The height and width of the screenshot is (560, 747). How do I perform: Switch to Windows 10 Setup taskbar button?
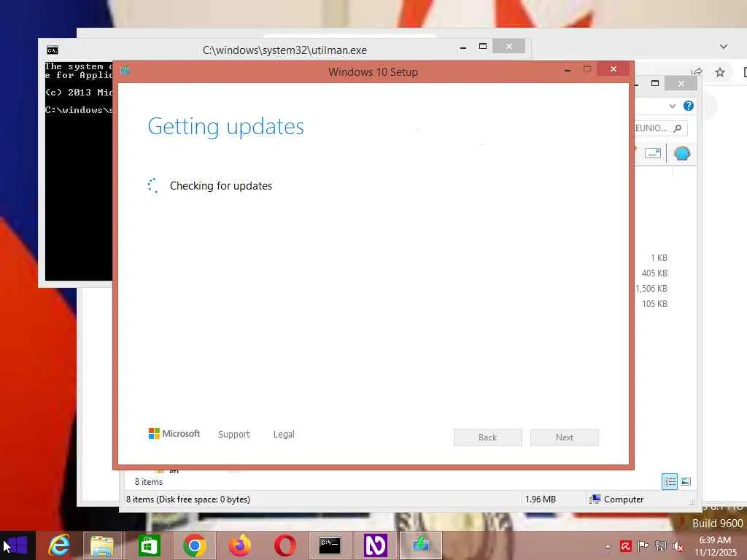click(421, 545)
